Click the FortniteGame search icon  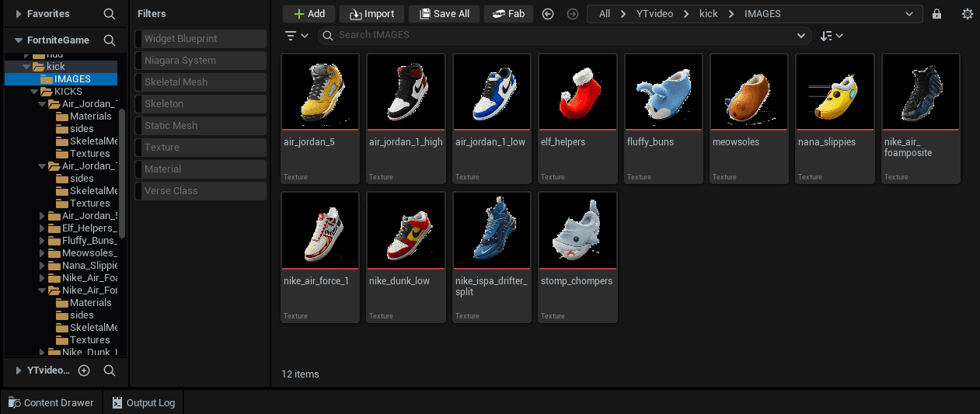110,40
